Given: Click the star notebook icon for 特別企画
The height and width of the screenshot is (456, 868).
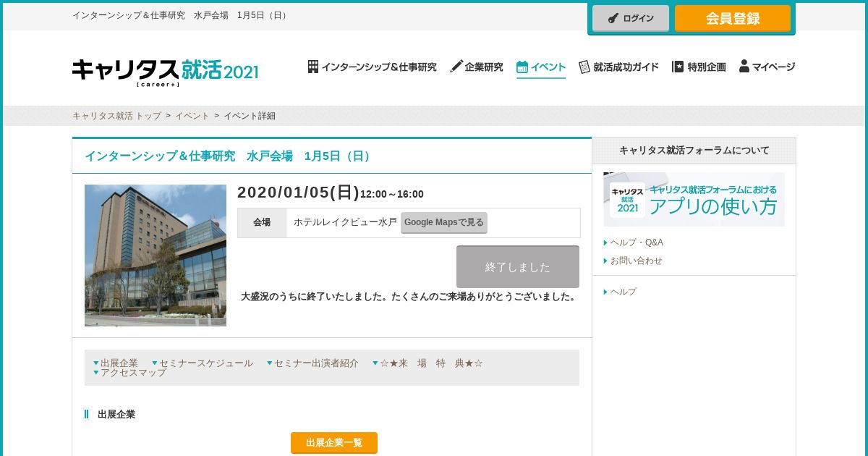Looking at the screenshot, I should 678,67.
